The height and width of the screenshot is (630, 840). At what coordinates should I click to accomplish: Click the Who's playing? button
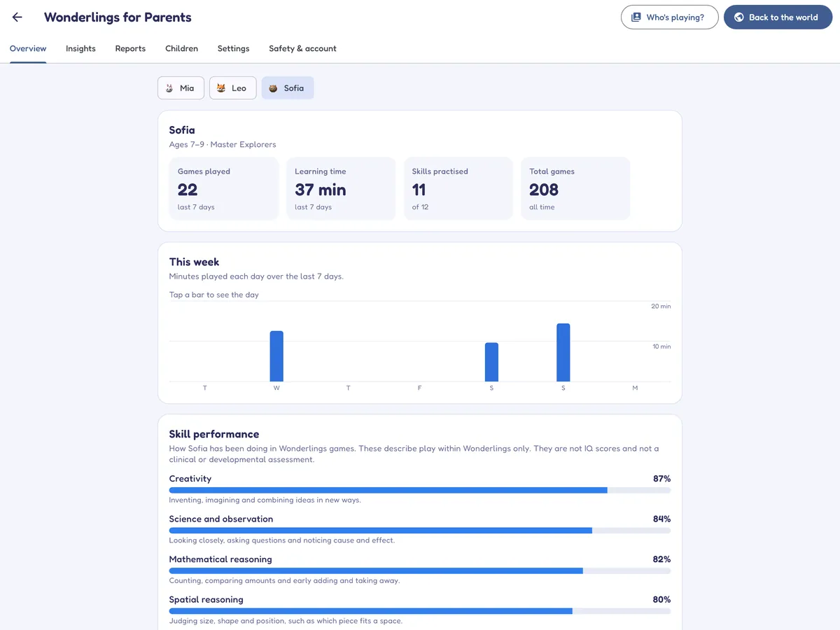(670, 17)
